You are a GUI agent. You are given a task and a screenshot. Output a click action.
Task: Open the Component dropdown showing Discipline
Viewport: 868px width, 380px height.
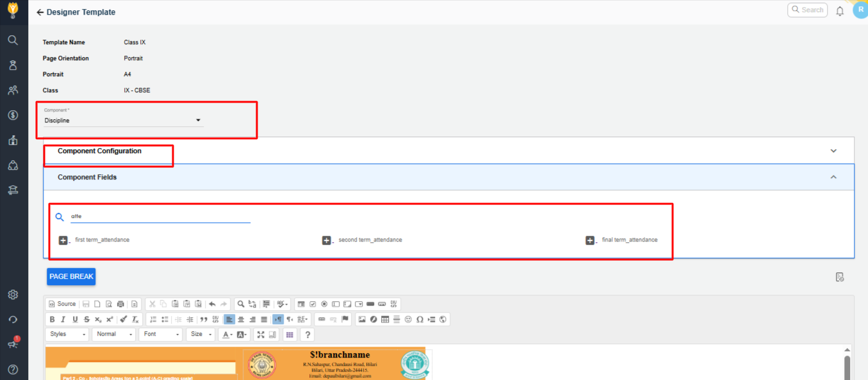click(x=122, y=120)
